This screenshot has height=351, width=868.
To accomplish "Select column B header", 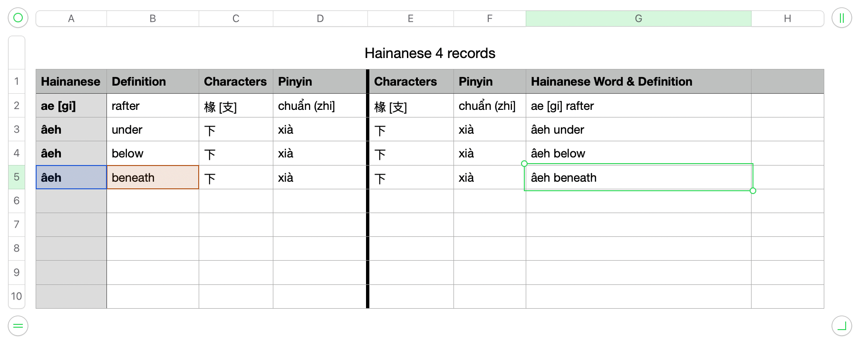I will tap(153, 19).
